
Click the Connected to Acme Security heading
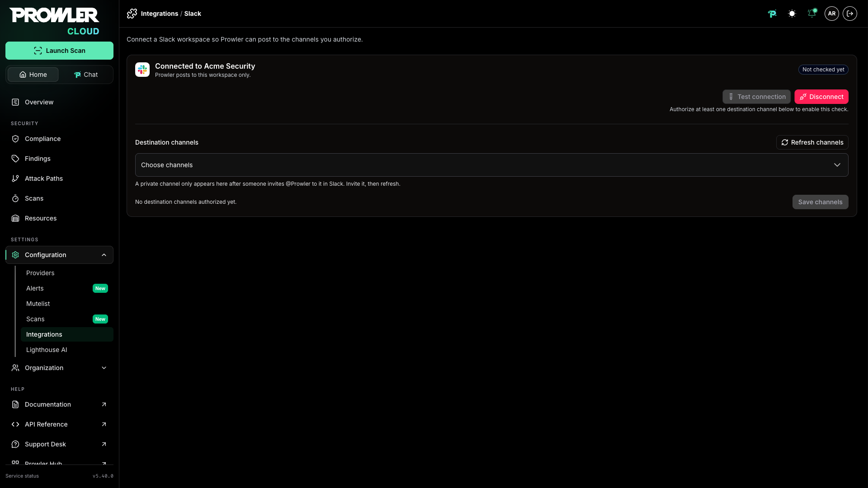[205, 66]
